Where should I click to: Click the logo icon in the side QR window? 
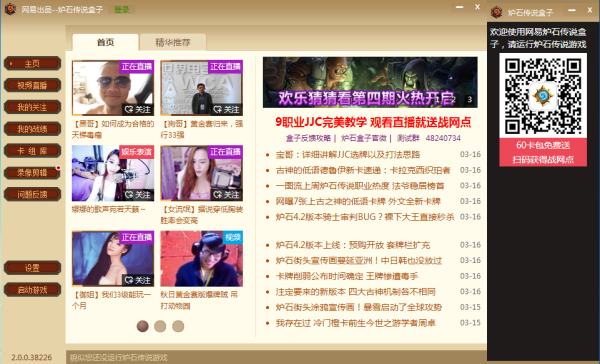497,12
